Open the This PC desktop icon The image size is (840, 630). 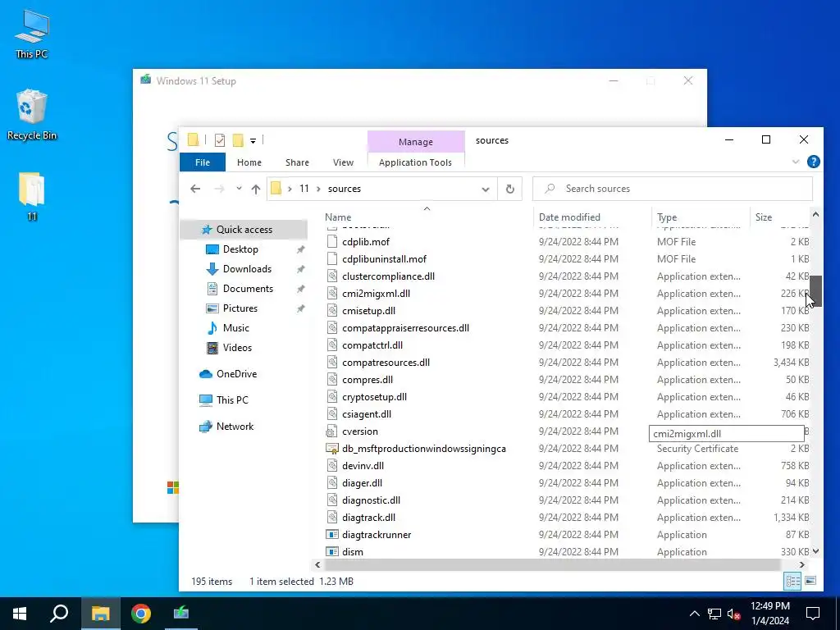pos(32,33)
